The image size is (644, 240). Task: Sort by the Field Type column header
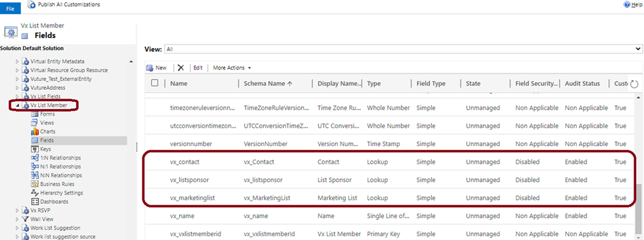431,83
